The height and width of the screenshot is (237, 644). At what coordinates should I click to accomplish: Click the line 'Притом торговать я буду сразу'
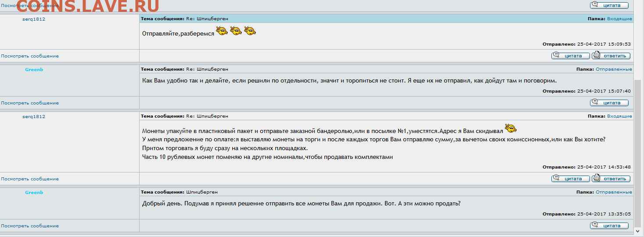click(225, 148)
